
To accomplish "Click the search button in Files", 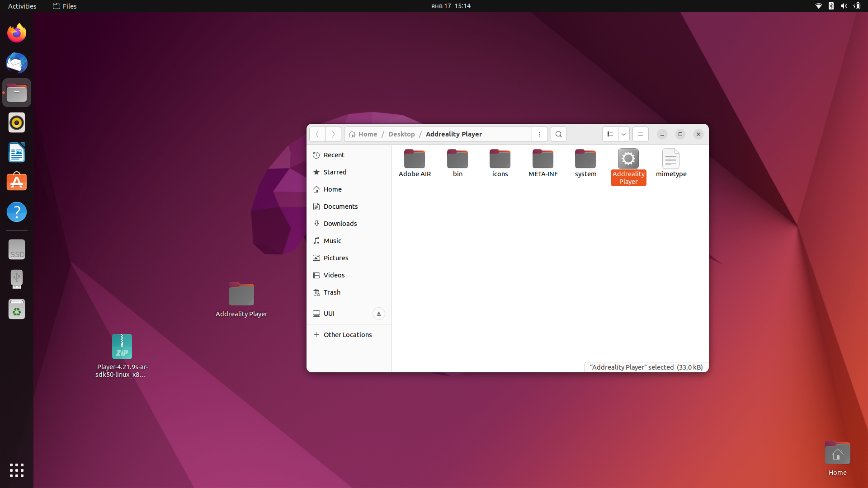I will 559,134.
